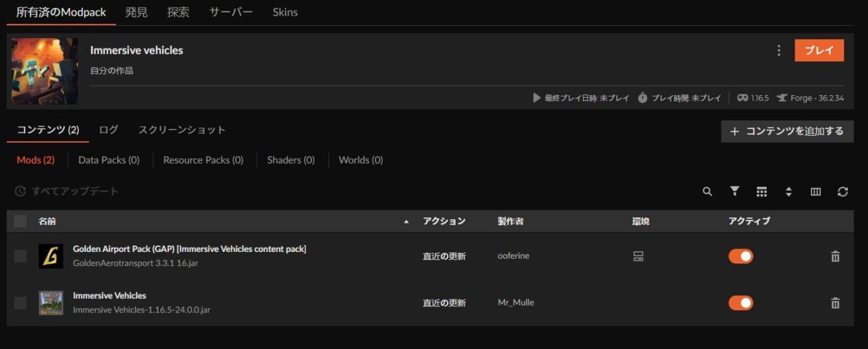Click the 製作者 column header

511,221
